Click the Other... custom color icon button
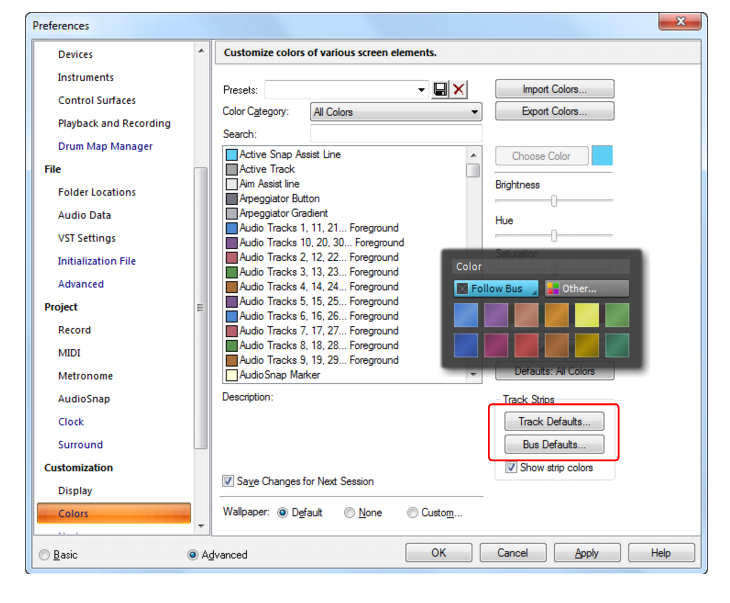Viewport: 730px width, 603px height. (587, 288)
